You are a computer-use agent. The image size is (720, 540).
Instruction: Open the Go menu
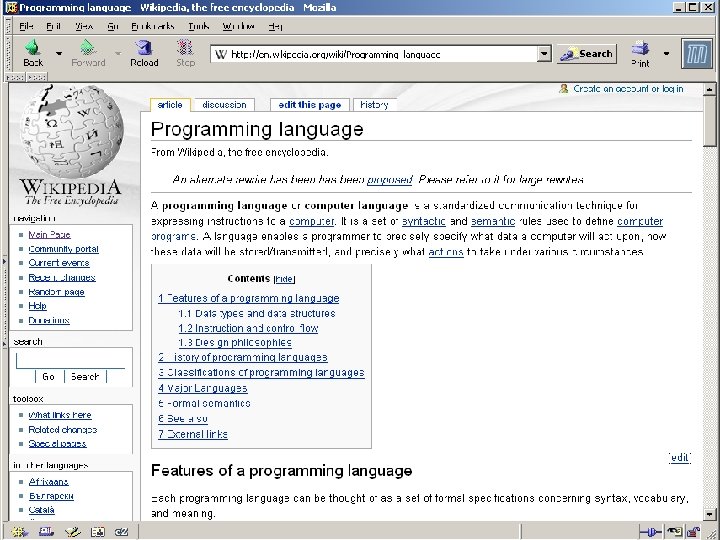pyautogui.click(x=112, y=26)
